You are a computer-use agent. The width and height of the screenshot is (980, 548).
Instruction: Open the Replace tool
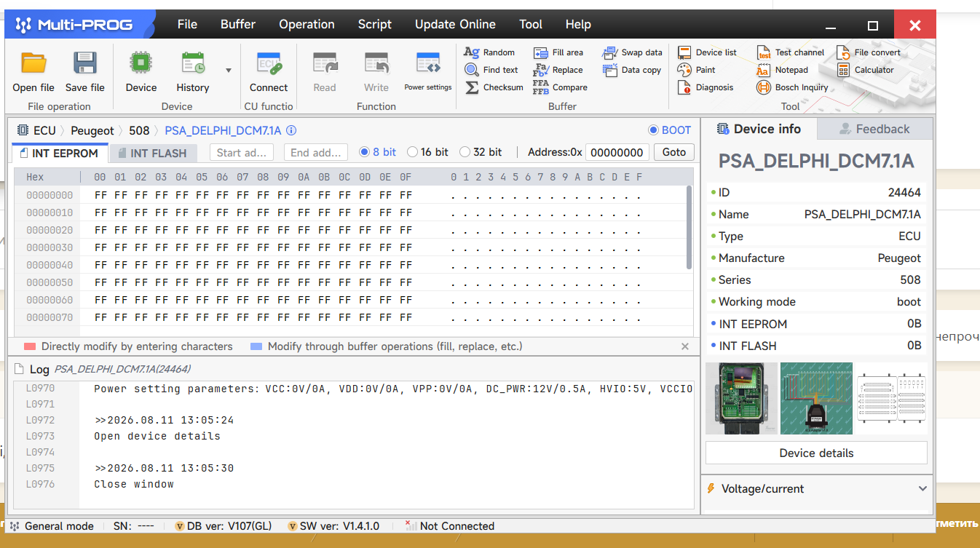[558, 70]
